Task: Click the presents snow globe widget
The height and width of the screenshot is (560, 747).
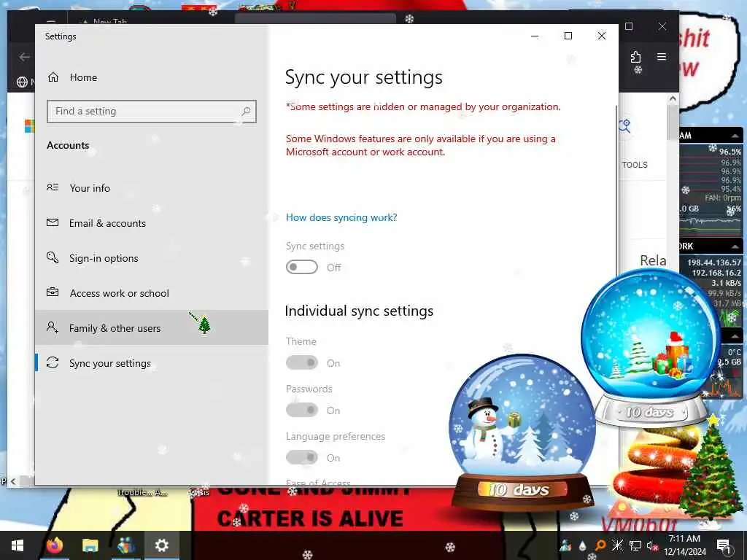Action: coord(651,348)
